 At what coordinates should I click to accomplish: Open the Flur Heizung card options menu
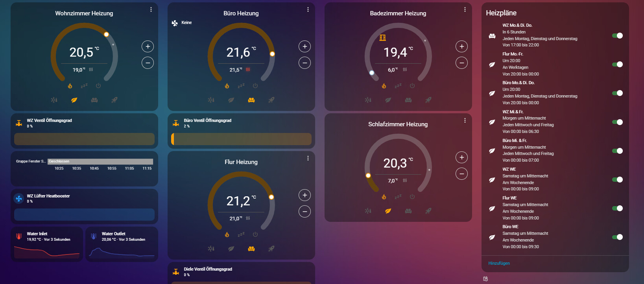(x=308, y=158)
